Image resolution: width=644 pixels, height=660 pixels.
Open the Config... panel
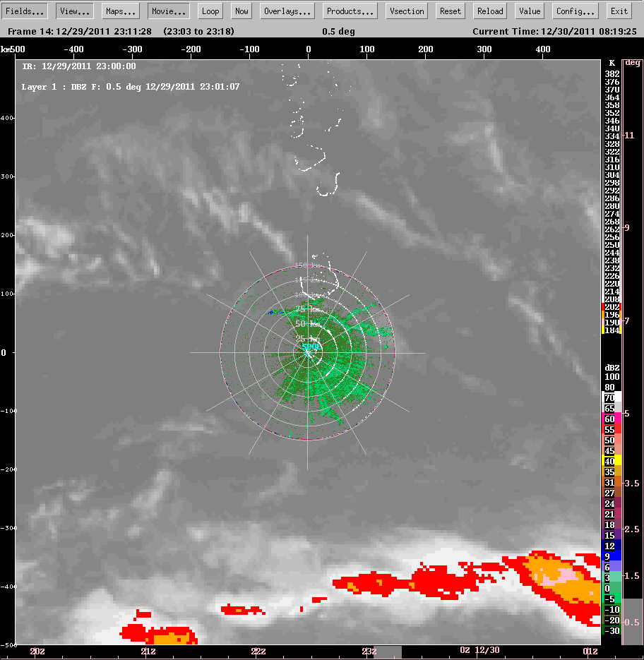coord(574,11)
